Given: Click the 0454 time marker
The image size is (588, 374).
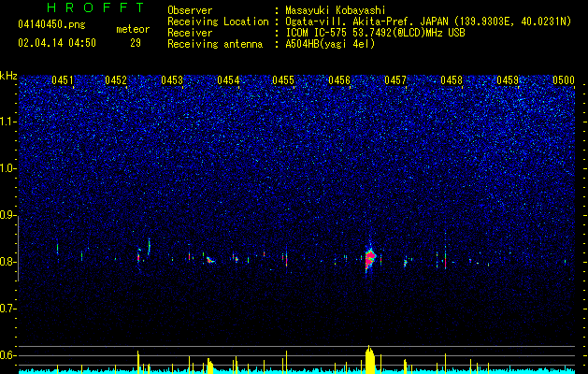Looking at the screenshot, I should (228, 80).
